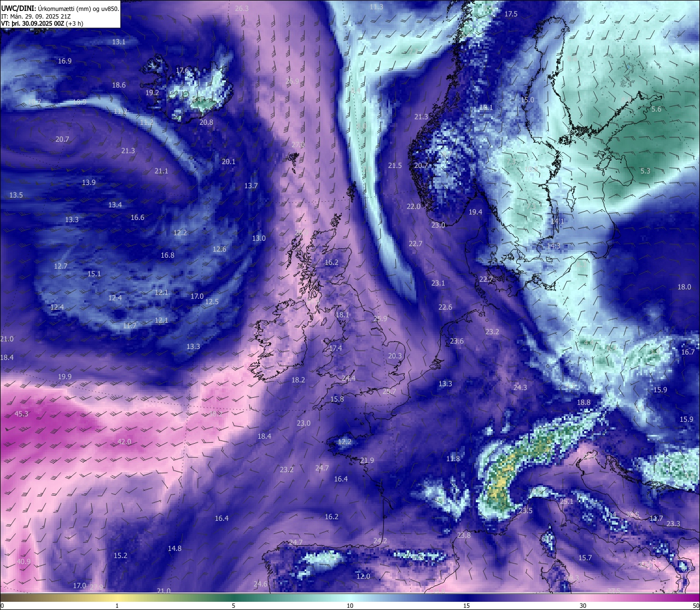Click the 13.5 value on the map

[16, 195]
